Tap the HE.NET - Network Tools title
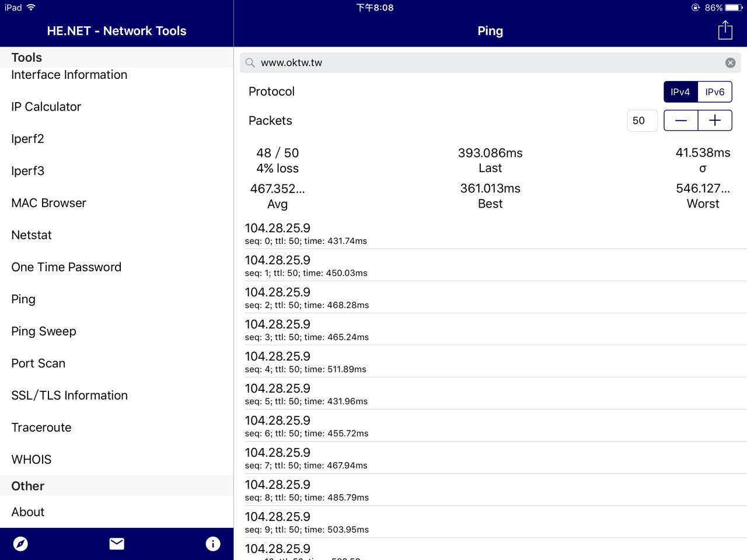 [117, 31]
